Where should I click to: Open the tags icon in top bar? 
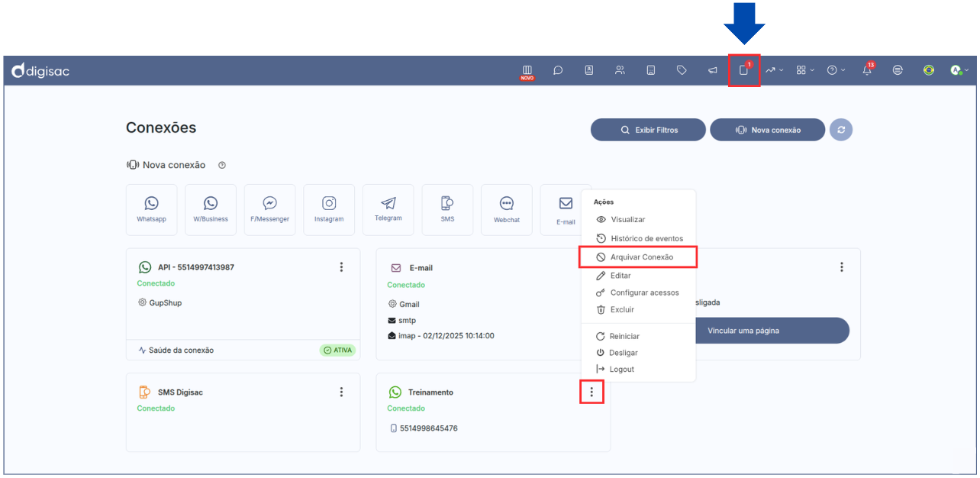682,70
